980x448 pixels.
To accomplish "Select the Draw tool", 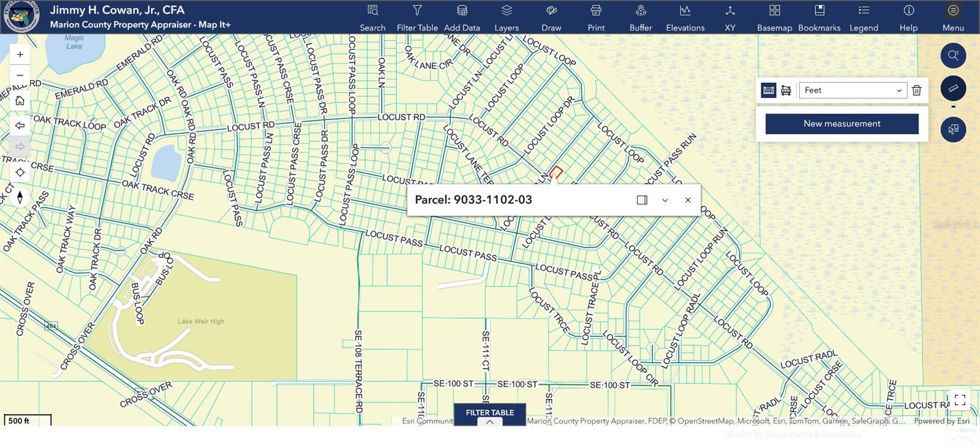I will click(x=551, y=17).
